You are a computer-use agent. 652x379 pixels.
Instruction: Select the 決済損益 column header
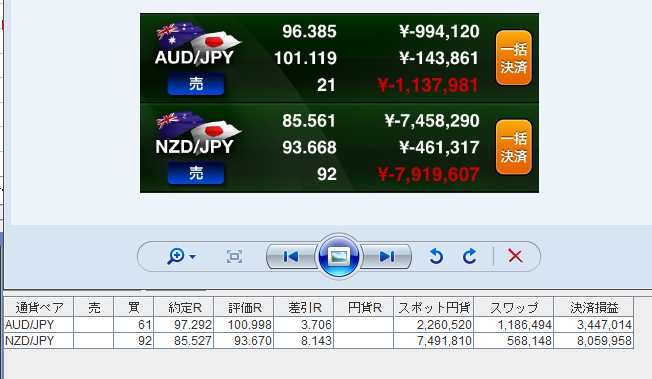(594, 307)
